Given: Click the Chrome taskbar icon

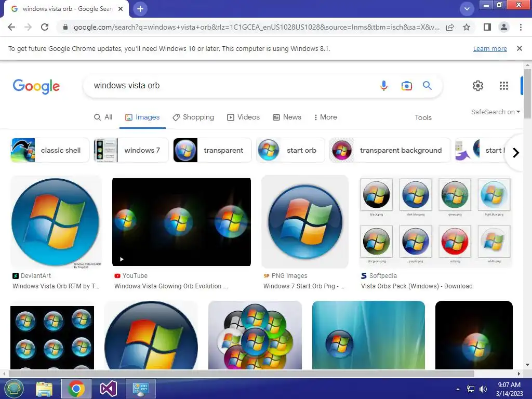Looking at the screenshot, I should click(x=76, y=389).
